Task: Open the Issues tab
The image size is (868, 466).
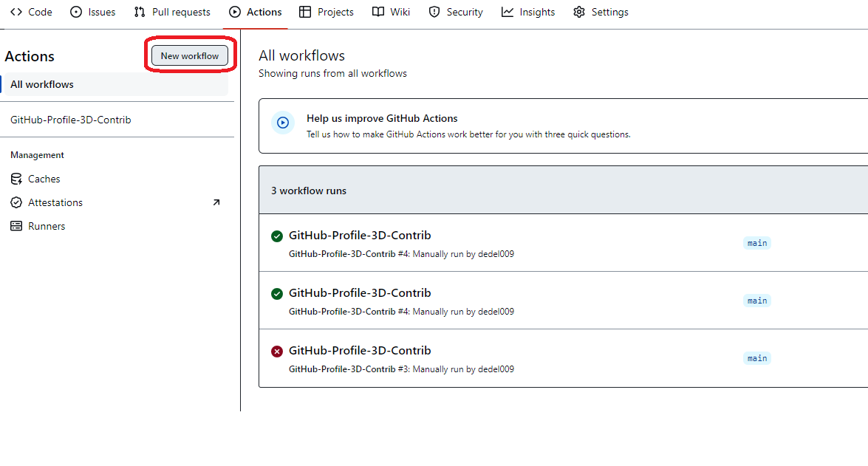Action: tap(93, 12)
